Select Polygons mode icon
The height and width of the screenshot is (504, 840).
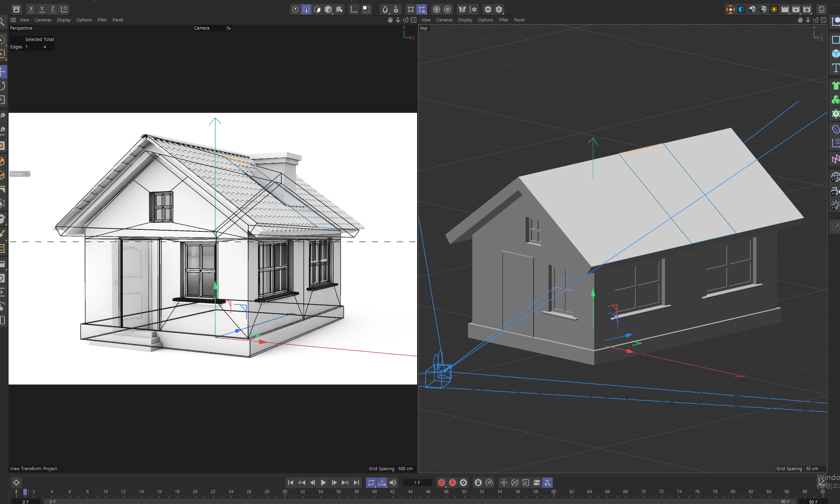[317, 9]
